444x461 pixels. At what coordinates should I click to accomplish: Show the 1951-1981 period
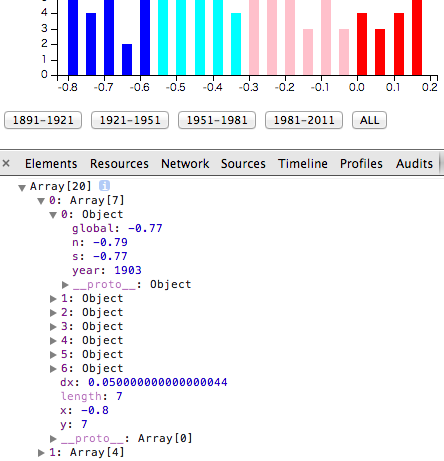pos(217,120)
